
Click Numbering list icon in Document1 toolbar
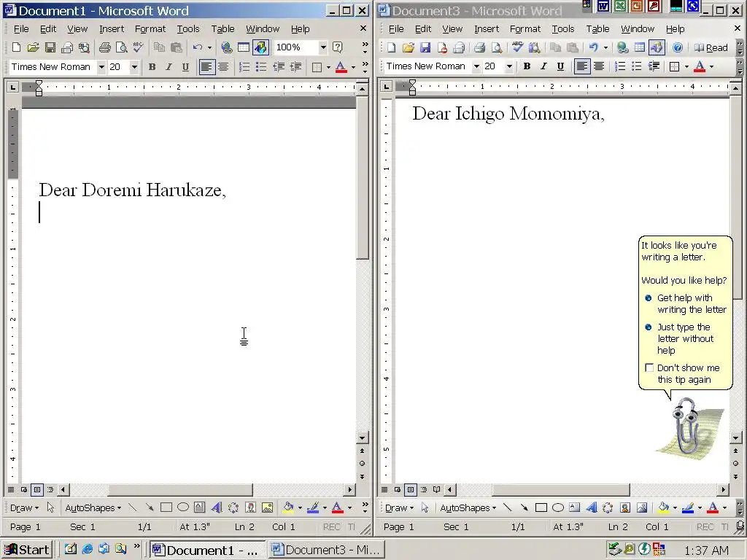coord(244,67)
